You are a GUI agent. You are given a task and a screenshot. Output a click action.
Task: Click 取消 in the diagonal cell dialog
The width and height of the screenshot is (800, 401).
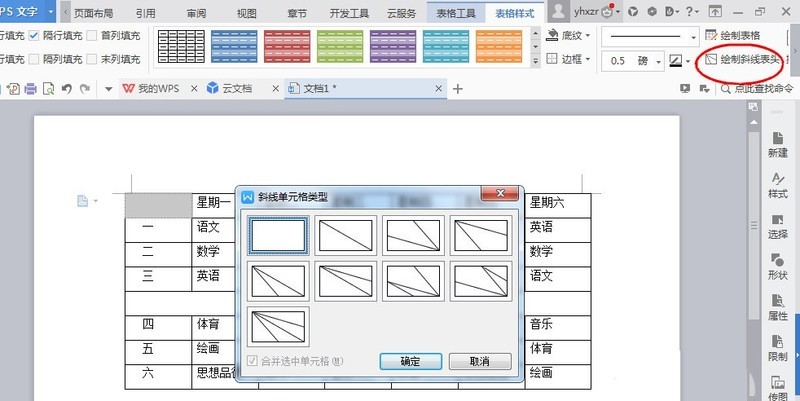pos(480,361)
